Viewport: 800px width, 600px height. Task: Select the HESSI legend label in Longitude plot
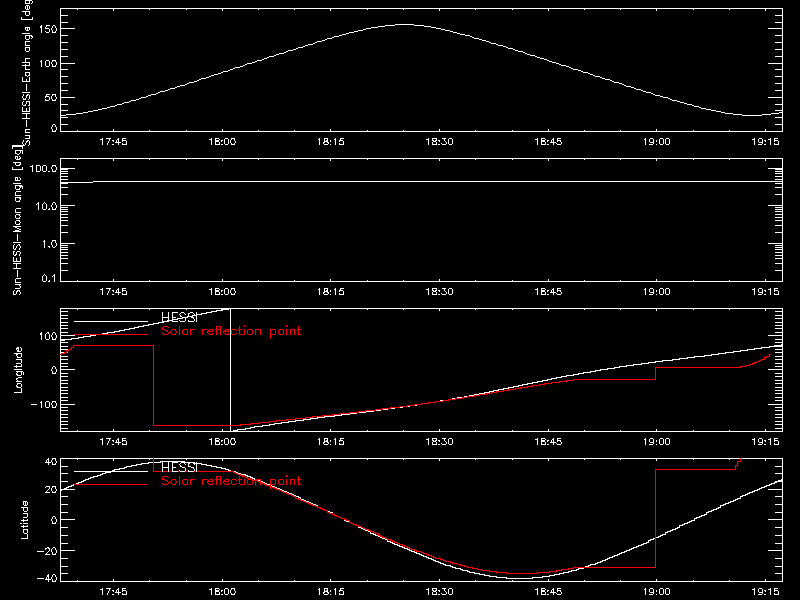pos(179,317)
